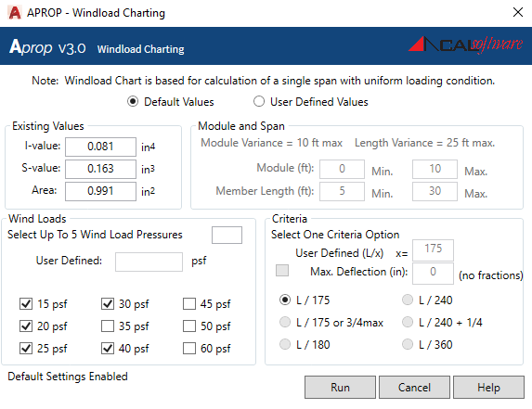The image size is (532, 409).
Task: Click the Cancel button
Action: point(414,388)
